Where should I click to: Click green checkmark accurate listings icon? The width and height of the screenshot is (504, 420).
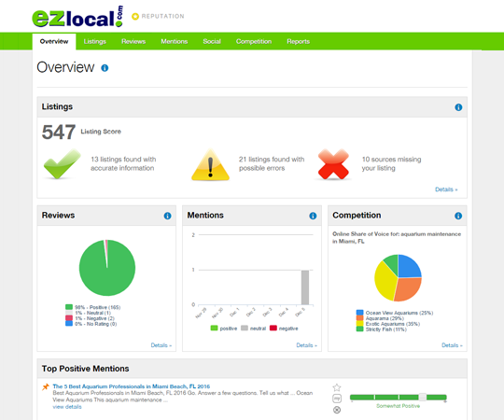coord(62,164)
